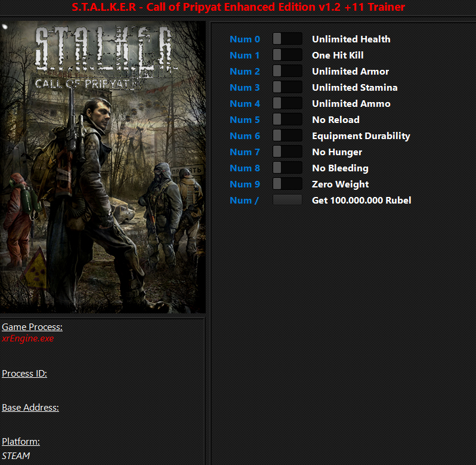
Task: Click the Num 7 hotkey label
Action: pyautogui.click(x=245, y=152)
